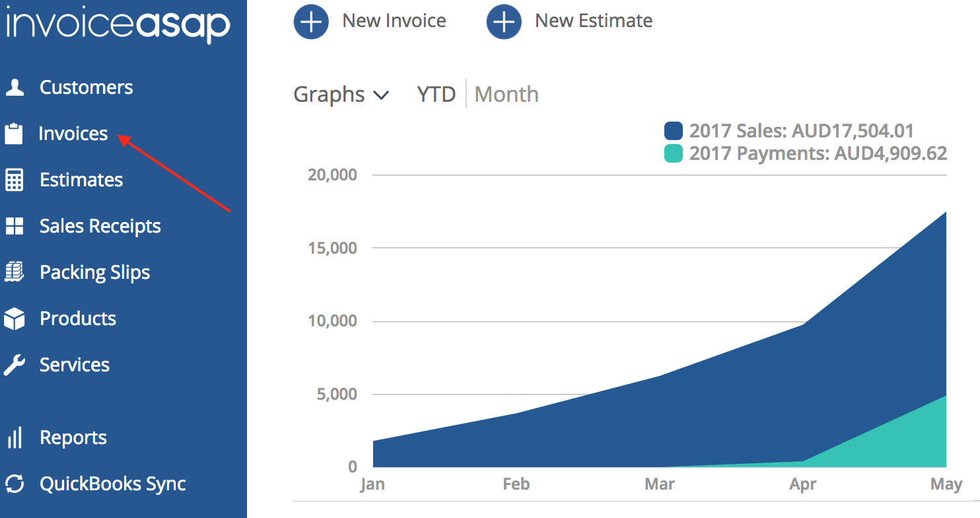This screenshot has height=518, width=980.
Task: Click the invoiceasap logo
Action: pyautogui.click(x=117, y=25)
